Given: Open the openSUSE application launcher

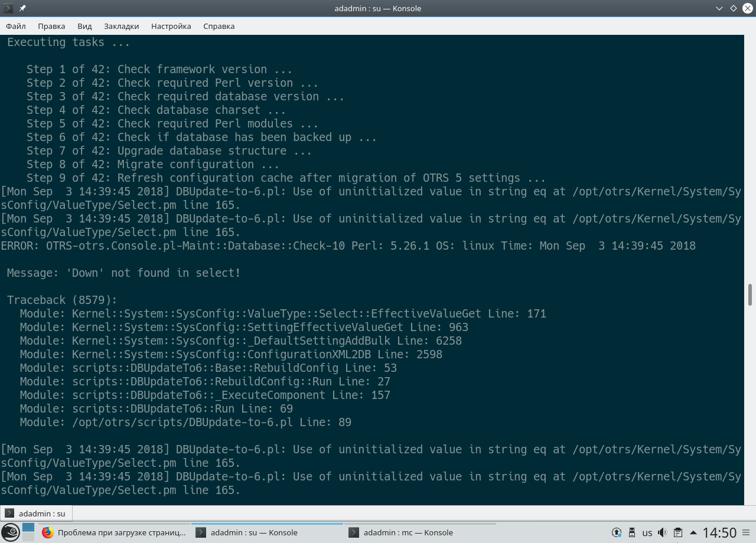Looking at the screenshot, I should tap(10, 532).
